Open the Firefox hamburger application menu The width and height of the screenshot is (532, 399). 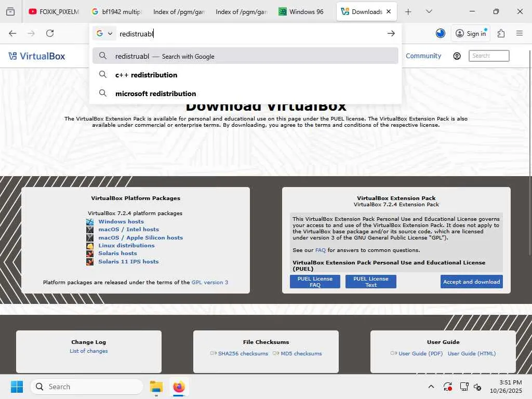(520, 33)
